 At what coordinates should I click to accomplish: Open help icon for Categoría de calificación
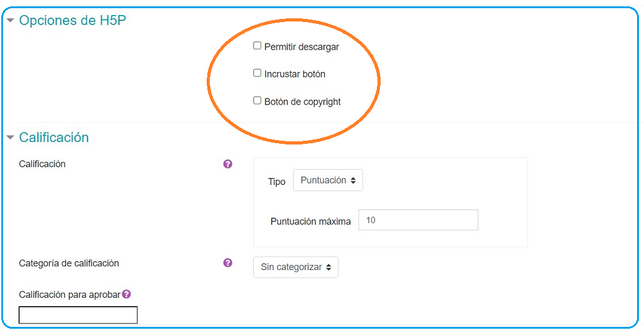[x=228, y=263]
